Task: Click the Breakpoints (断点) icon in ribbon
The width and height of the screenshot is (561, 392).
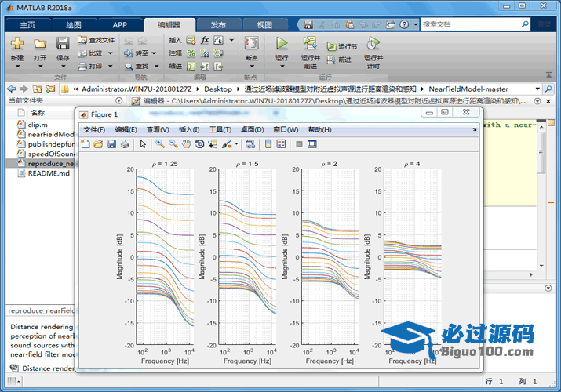Action: coord(251,44)
